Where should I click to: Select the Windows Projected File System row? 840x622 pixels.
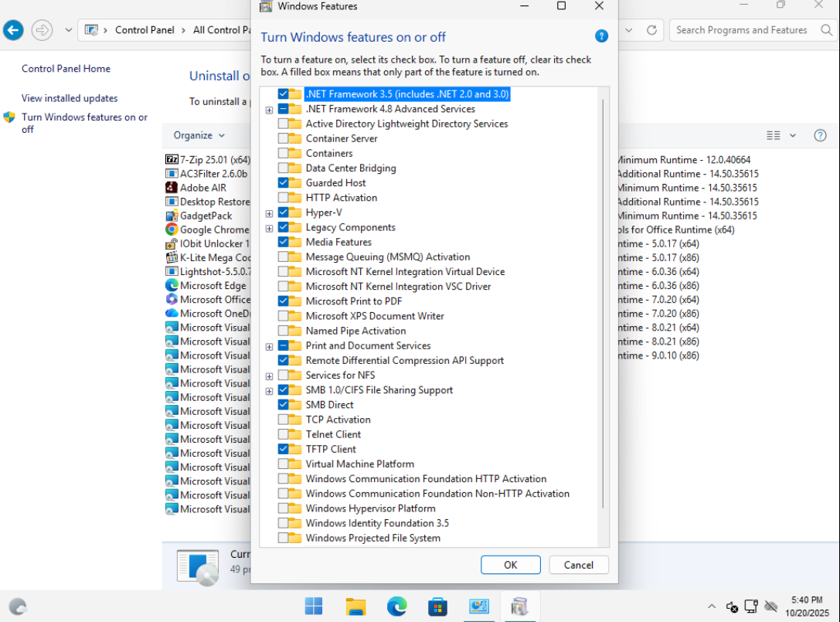coord(372,538)
